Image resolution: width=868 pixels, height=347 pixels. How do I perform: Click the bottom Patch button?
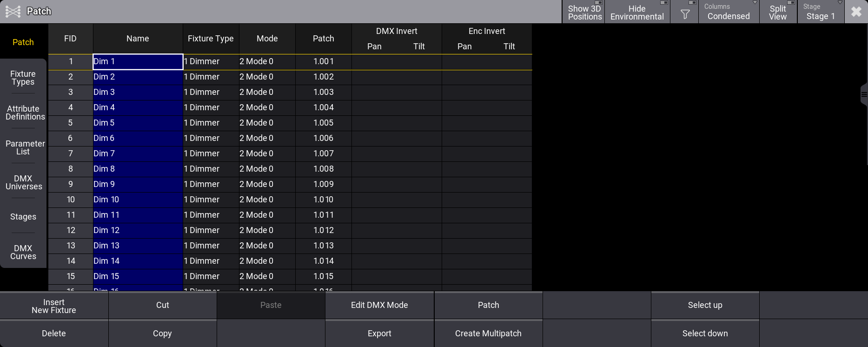pos(489,306)
